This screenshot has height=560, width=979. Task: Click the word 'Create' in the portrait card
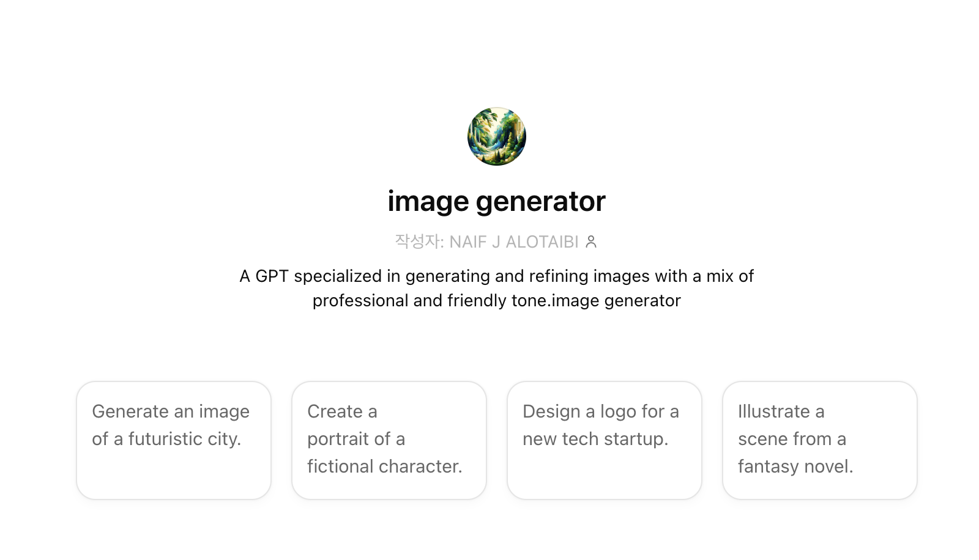pyautogui.click(x=335, y=411)
